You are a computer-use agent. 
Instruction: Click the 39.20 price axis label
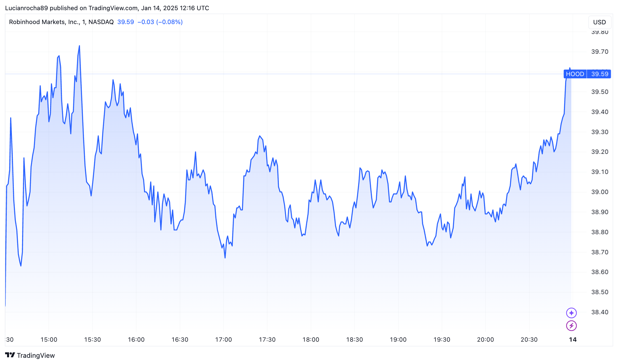(x=600, y=152)
